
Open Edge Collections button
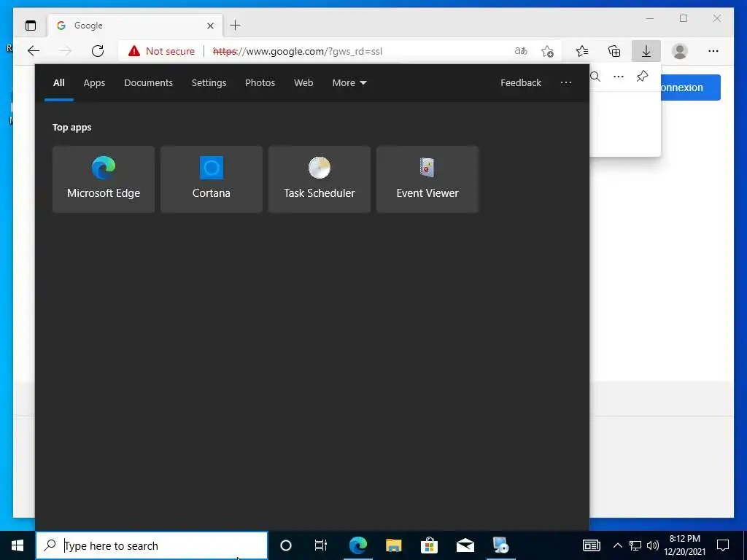(614, 51)
